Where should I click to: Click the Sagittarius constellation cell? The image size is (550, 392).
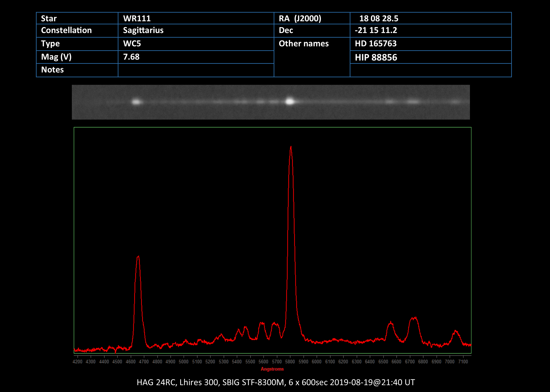tap(143, 30)
